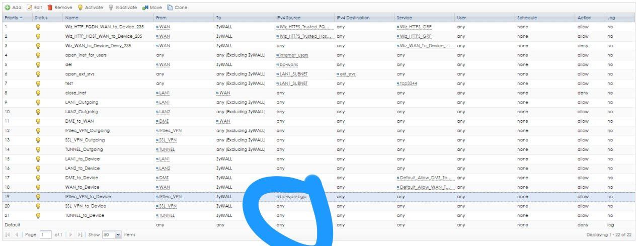644x246 pixels.
Task: Go to the previous page arrow
Action: coord(16,235)
